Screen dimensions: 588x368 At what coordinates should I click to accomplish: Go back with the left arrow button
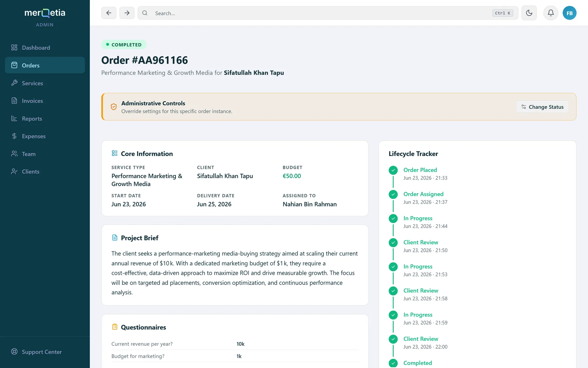pyautogui.click(x=109, y=13)
